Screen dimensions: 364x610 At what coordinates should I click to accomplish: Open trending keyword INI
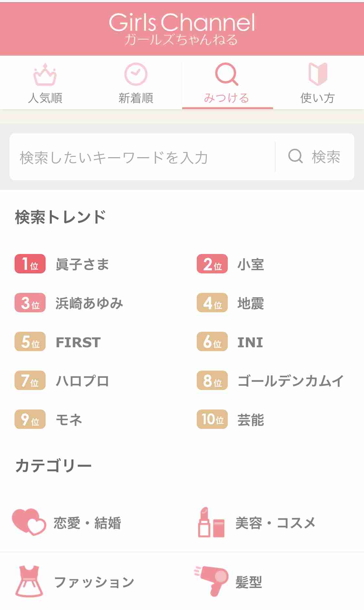(250, 342)
